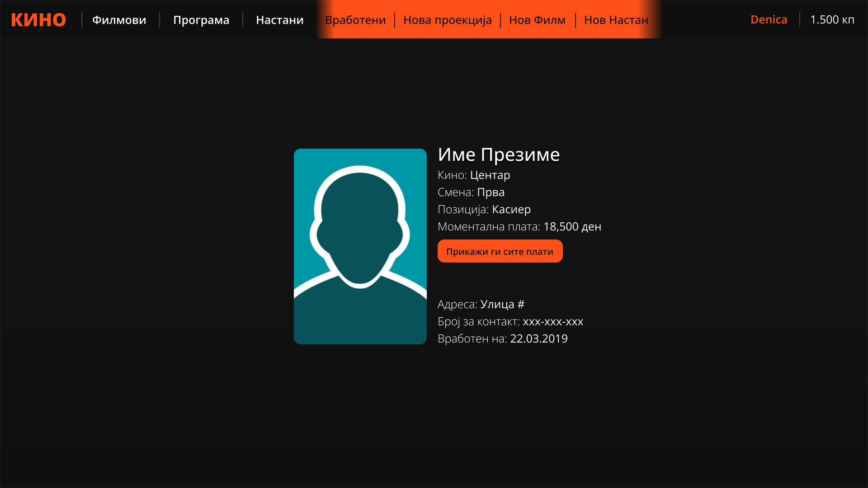Screen dimensions: 868x488
Task: Click the 1.500 кп credits balance
Action: pos(832,19)
